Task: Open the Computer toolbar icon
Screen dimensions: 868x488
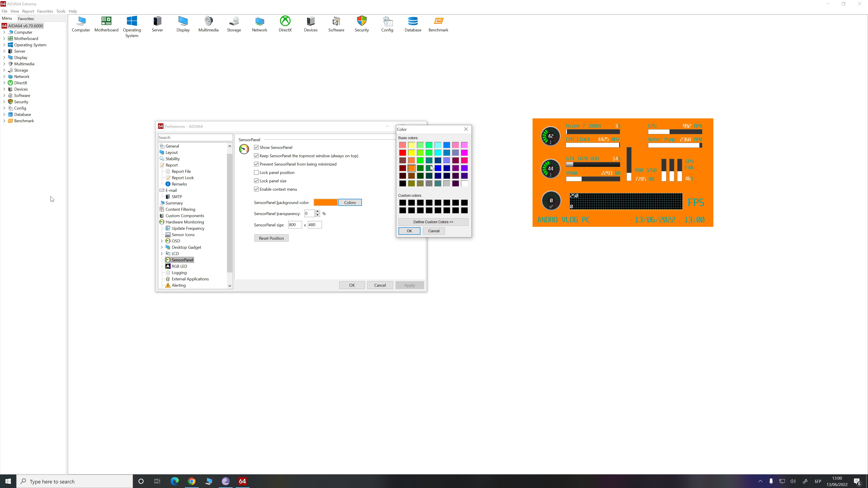Action: [81, 24]
